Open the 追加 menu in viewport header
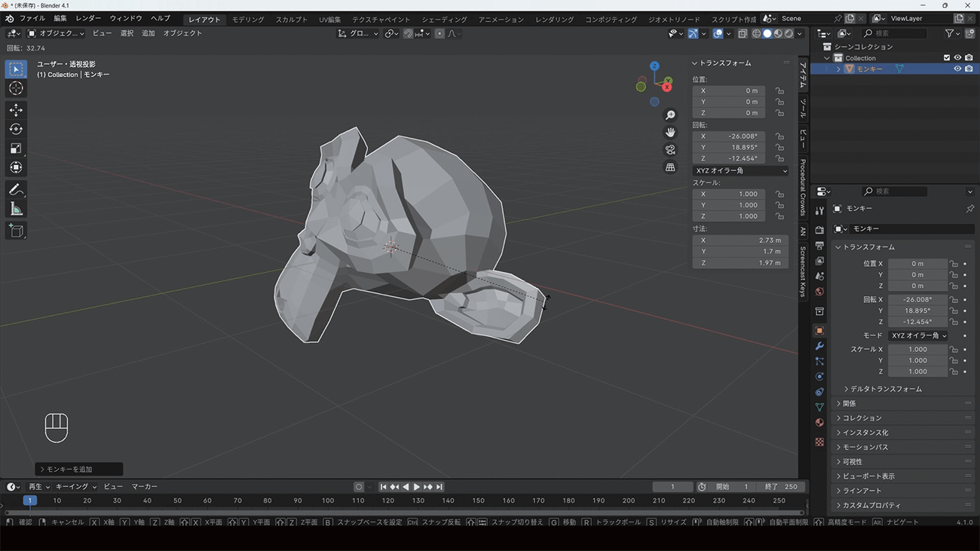980x551 pixels. (x=149, y=34)
